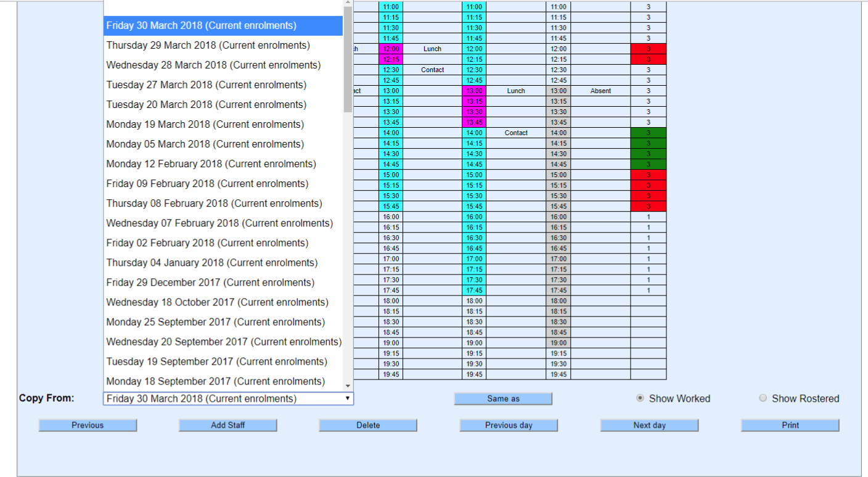Image resolution: width=868 pixels, height=477 pixels.
Task: Pick Friday 29 December 2017 entry
Action: (210, 283)
